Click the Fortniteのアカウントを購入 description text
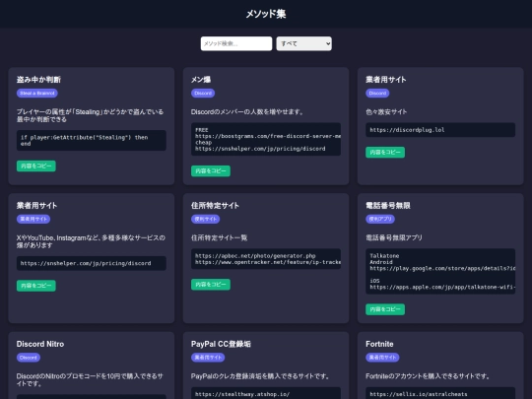Screen dimensions: 532x399 tap(428, 376)
